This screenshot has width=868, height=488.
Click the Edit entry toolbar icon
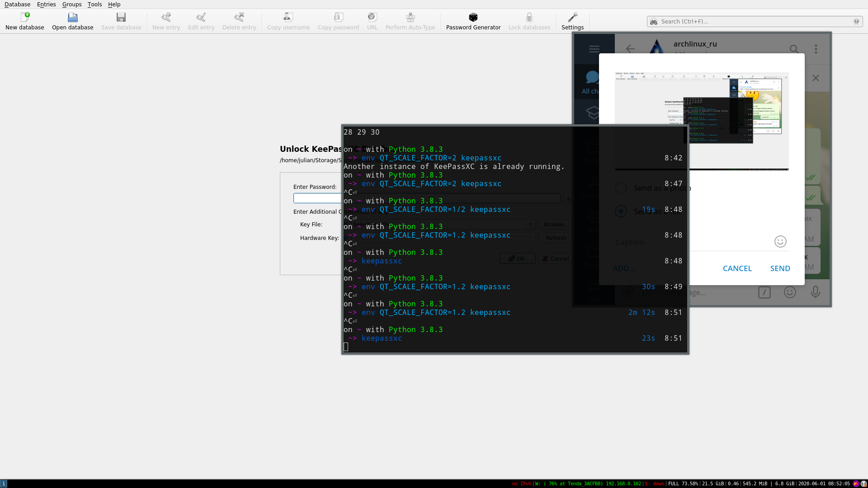pyautogui.click(x=201, y=17)
